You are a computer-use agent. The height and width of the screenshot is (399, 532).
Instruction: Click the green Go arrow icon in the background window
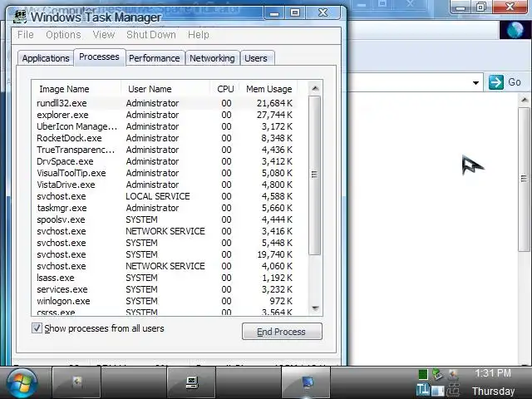point(496,82)
